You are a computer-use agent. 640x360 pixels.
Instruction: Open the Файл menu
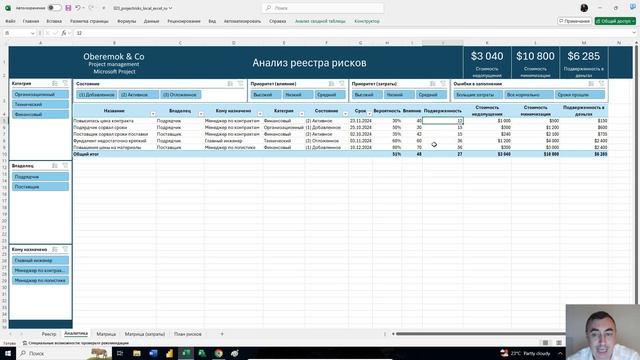(10, 21)
